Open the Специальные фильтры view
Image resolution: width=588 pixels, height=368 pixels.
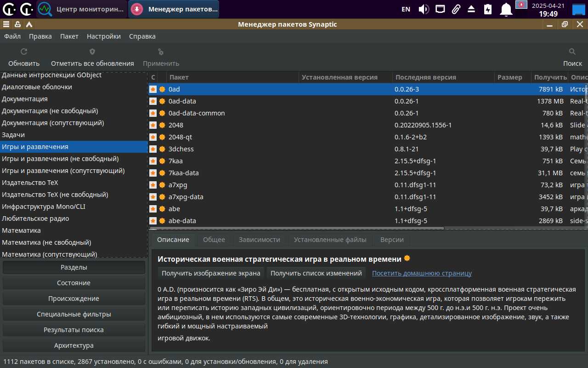click(74, 314)
